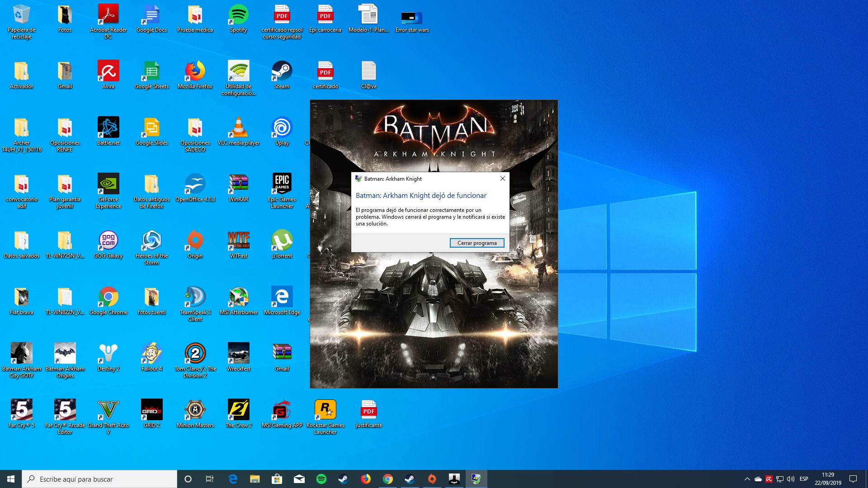Select the Batman Arkham City GOTY icon
Viewport: 868px width, 488px height.
coord(21,360)
